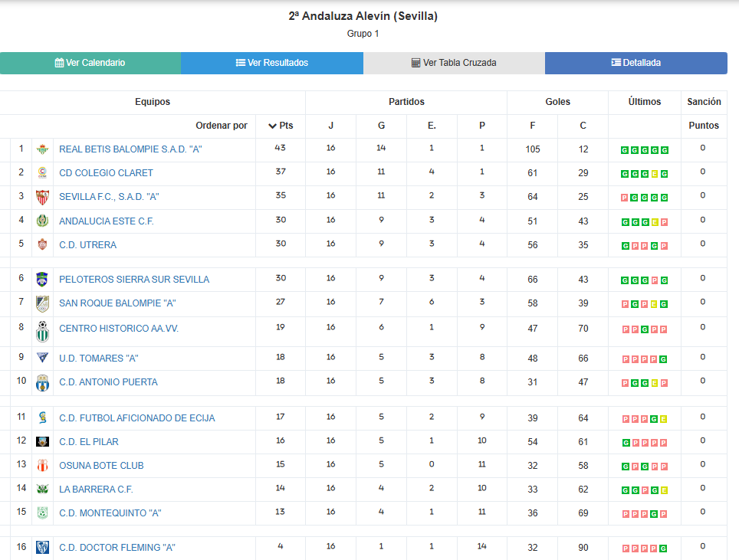Click Sevilla F.C. red P result badge
The image size is (739, 560).
click(625, 198)
